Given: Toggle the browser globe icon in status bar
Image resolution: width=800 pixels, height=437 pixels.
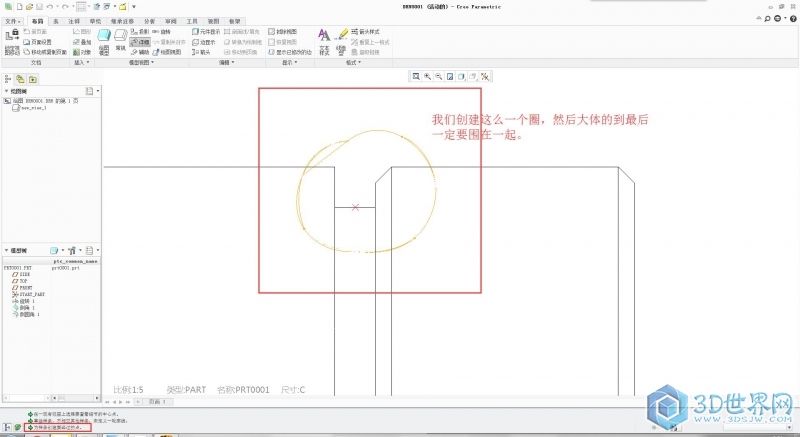Looking at the screenshot, I should (18, 427).
